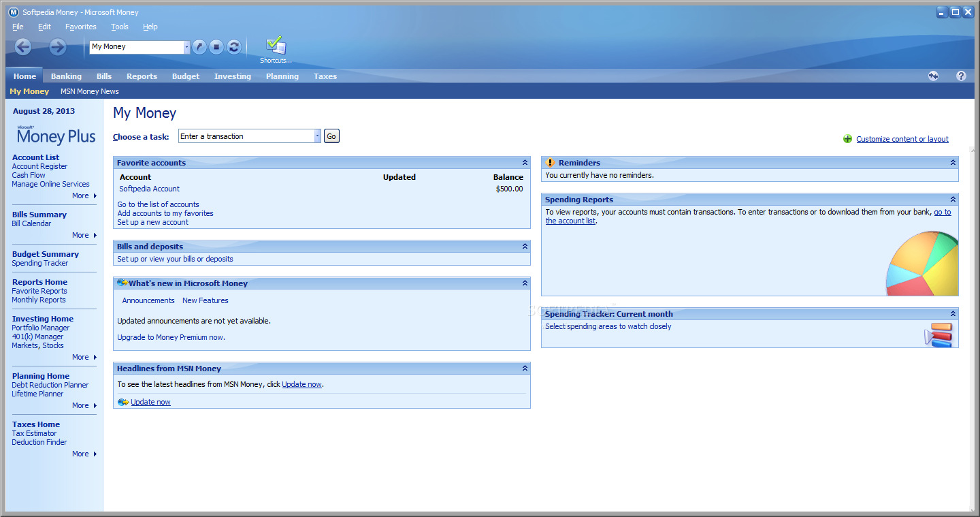Collapse the Spending Reports panel
The height and width of the screenshot is (517, 980).
click(953, 200)
